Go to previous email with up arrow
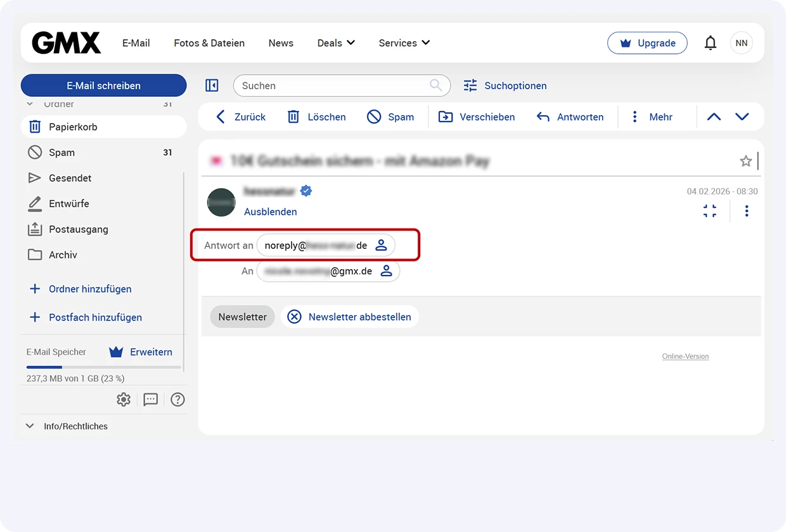 (x=714, y=117)
